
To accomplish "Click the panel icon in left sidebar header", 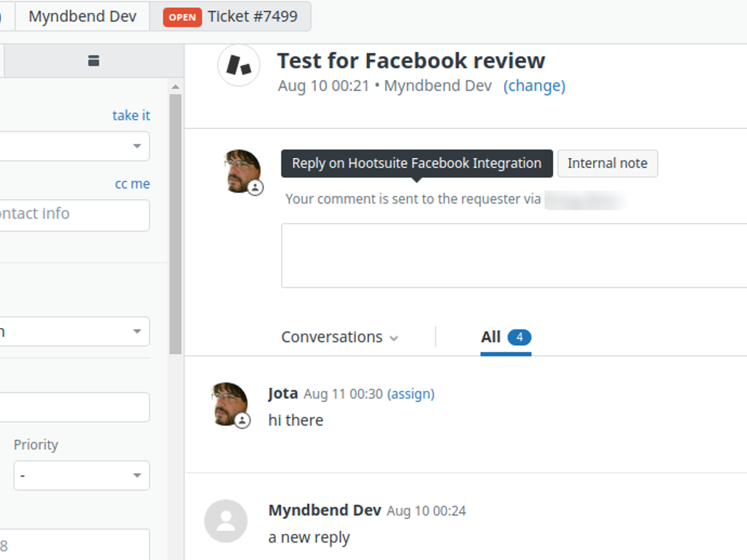I will tap(93, 61).
